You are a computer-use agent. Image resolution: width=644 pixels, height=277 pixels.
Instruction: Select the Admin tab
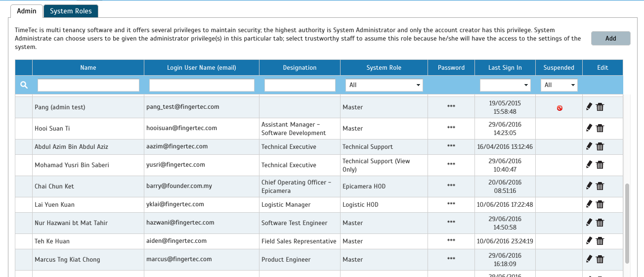coord(27,11)
